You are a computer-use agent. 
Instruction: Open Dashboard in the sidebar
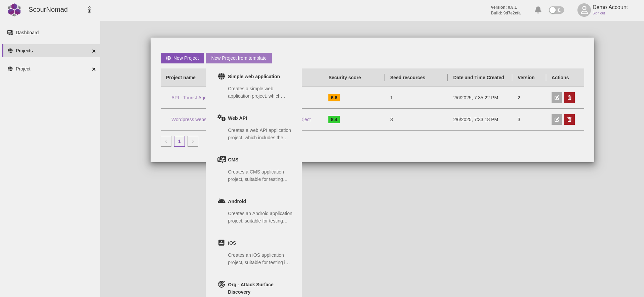pos(50,33)
